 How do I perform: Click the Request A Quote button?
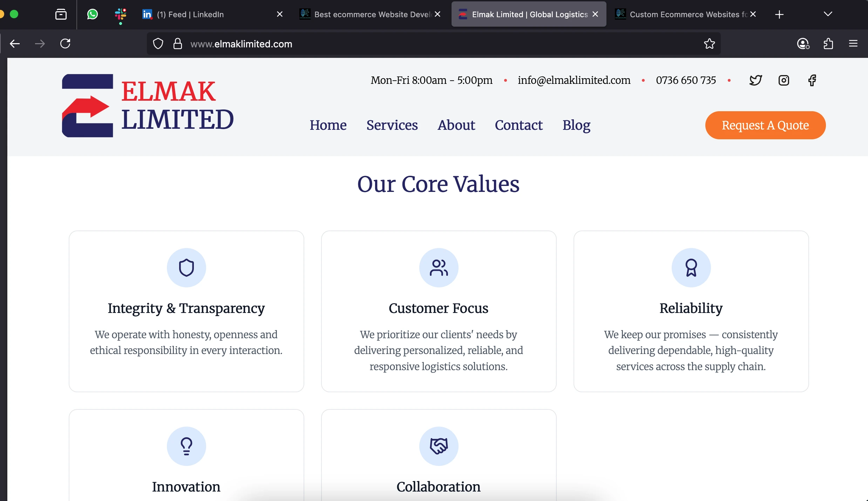coord(765,125)
